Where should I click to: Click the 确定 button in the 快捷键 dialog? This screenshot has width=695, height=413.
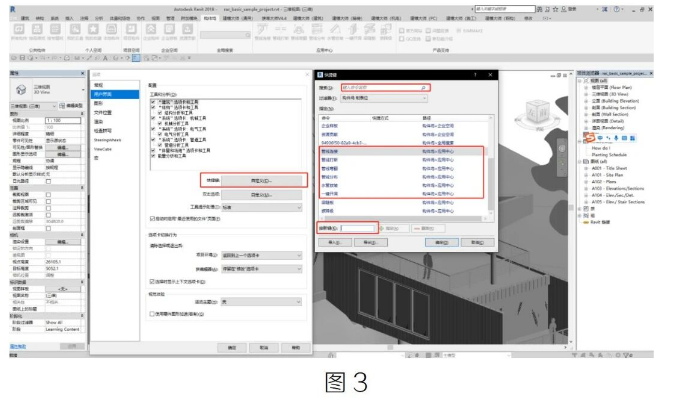pyautogui.click(x=441, y=242)
